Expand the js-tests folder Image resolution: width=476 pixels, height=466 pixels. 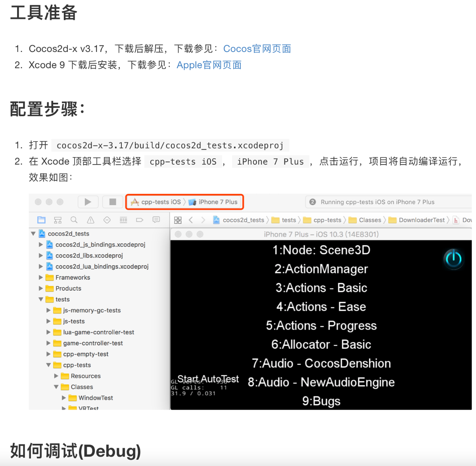point(48,321)
